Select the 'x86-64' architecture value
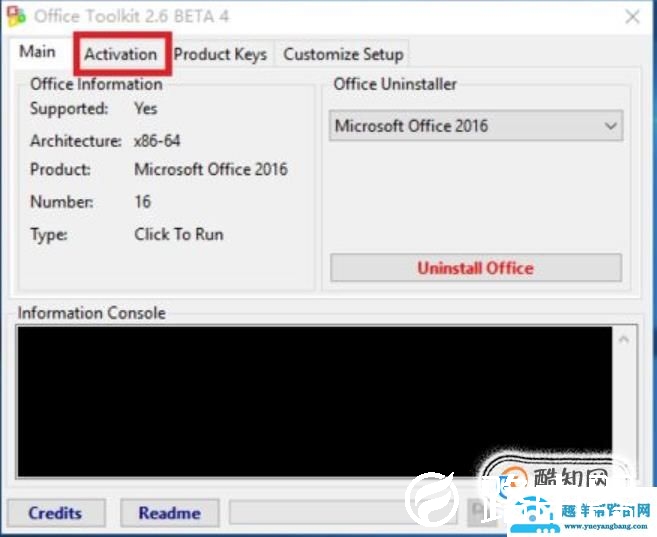 [157, 141]
